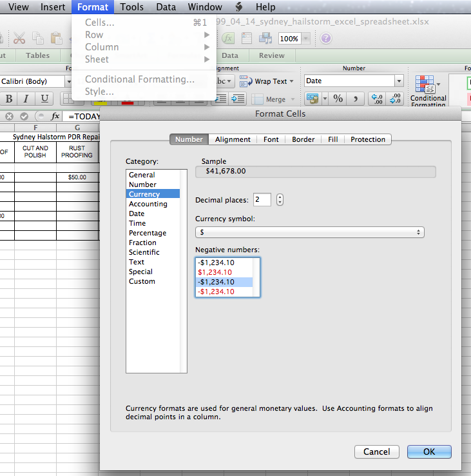Adjust the Decimal places stepper

tap(280, 200)
